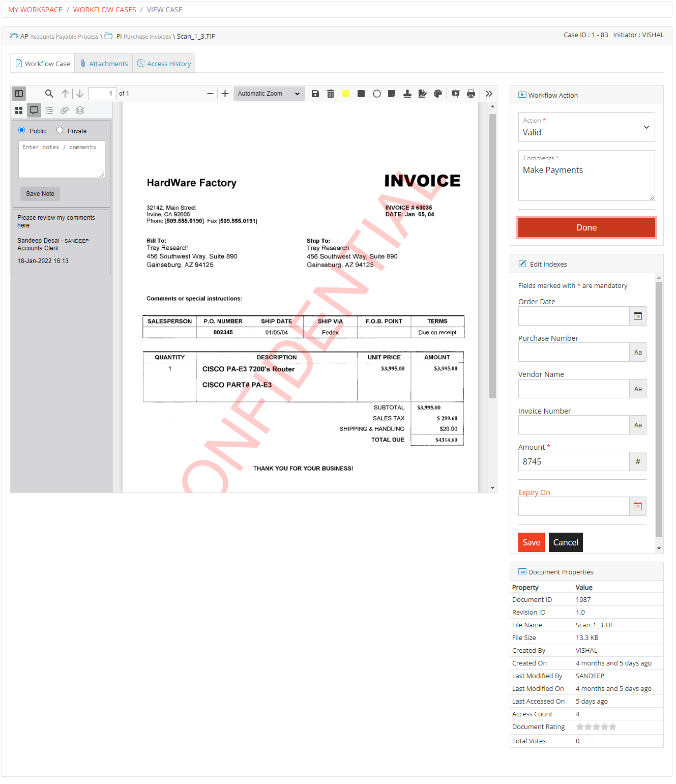
Task: Open the page thumbnails panel
Action: 19,110
